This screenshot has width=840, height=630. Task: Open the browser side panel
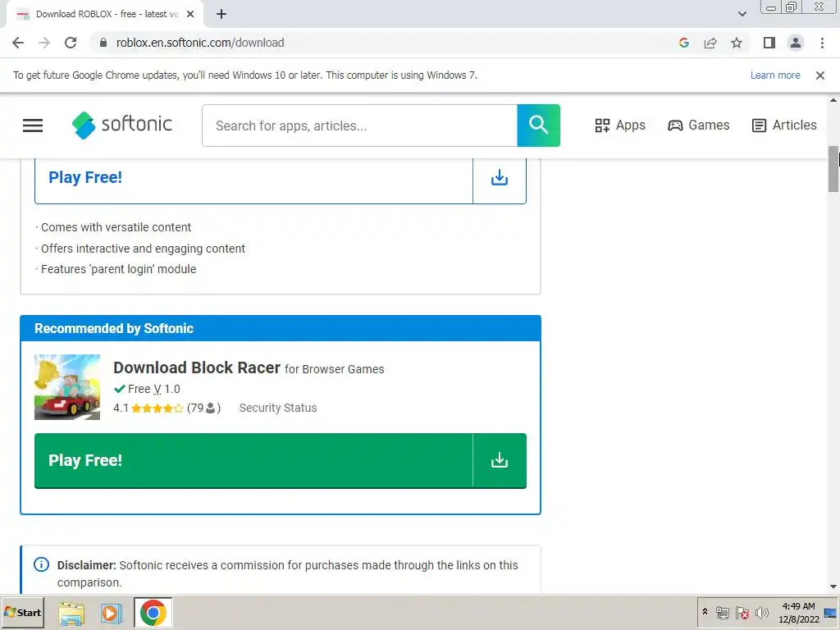[769, 43]
